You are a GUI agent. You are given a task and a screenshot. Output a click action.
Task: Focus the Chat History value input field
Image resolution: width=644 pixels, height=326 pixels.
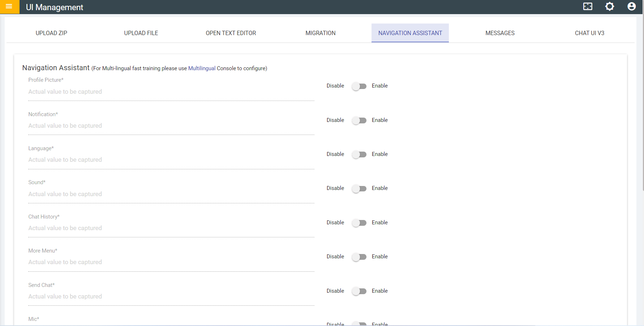coord(171,228)
